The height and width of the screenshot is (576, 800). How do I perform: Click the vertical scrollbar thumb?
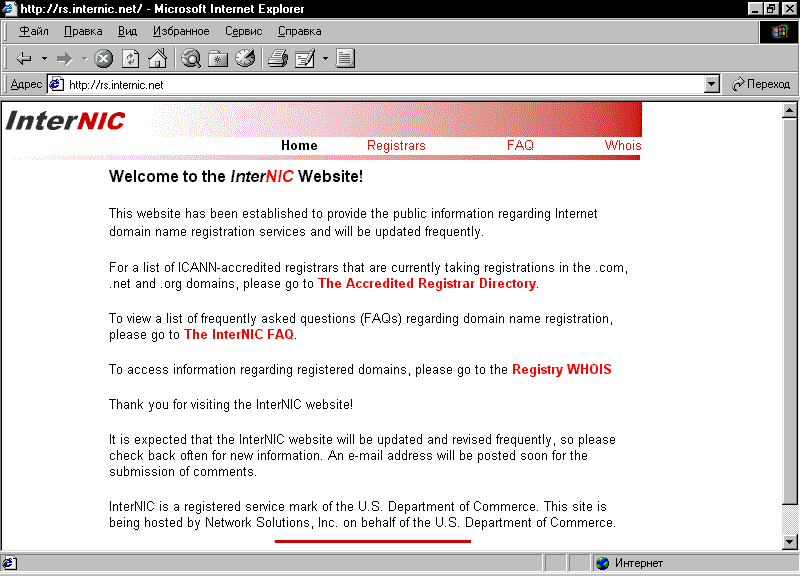tap(789, 311)
